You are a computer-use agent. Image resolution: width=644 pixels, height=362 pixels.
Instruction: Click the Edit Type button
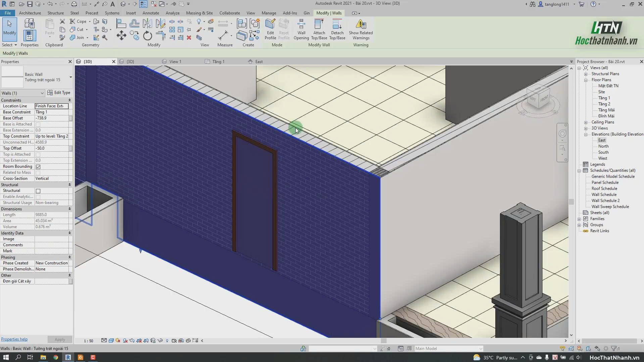(x=59, y=93)
